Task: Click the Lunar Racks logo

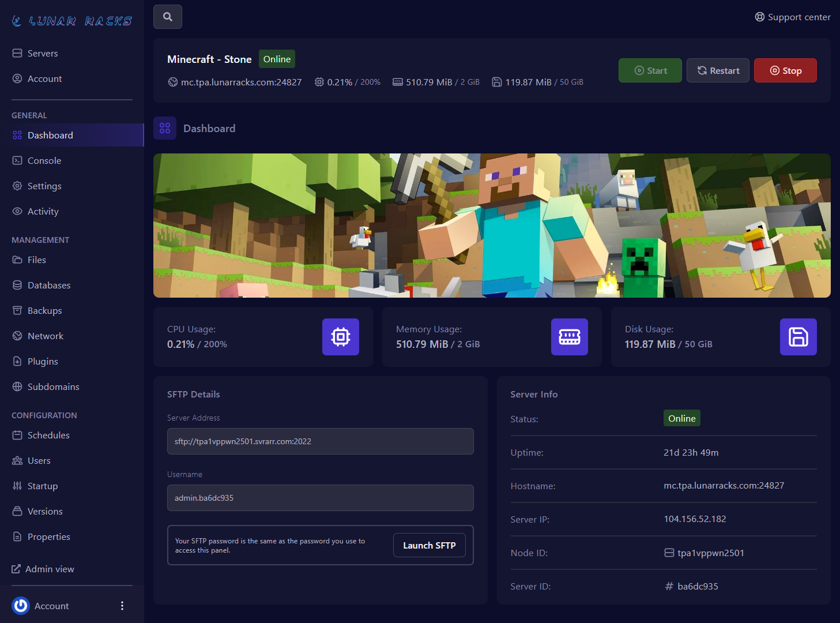Action: click(72, 21)
